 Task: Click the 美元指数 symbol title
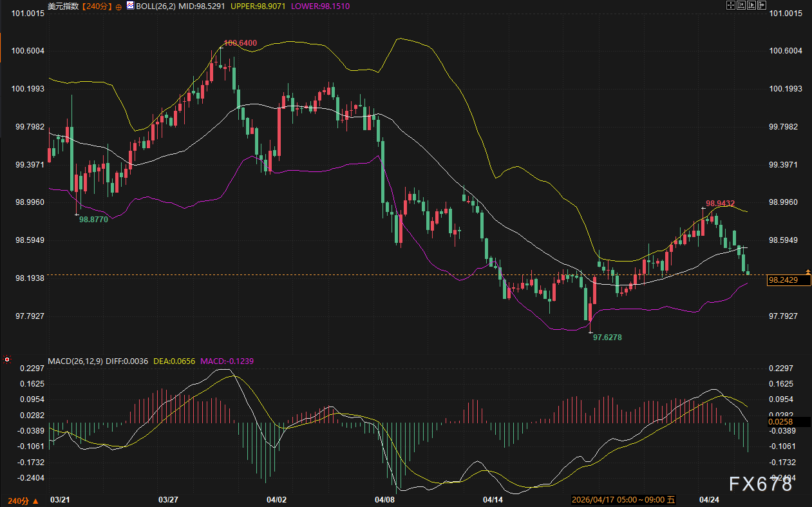click(x=62, y=6)
